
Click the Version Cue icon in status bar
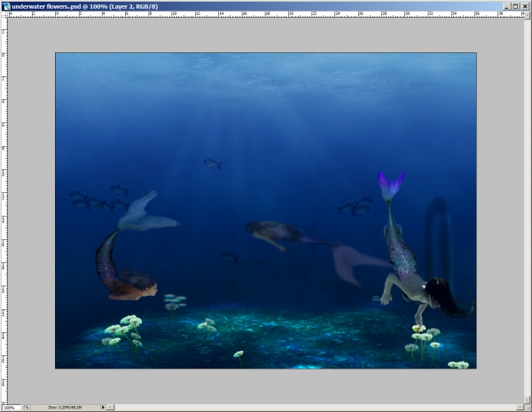point(26,408)
